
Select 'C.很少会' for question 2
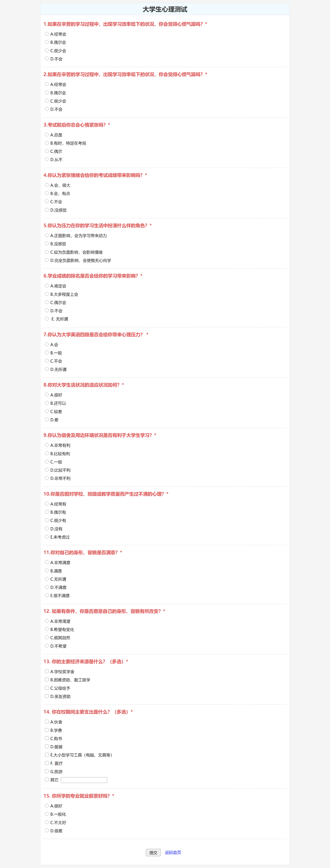point(47,101)
